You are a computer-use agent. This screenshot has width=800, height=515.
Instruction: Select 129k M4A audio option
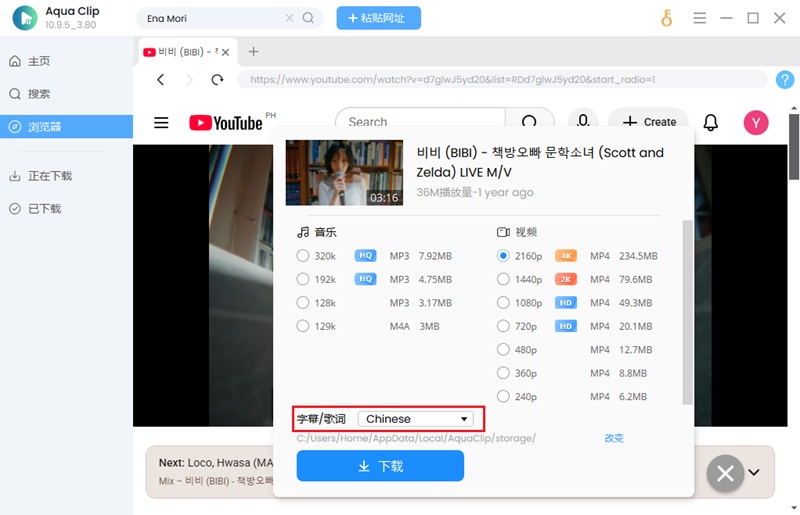tap(303, 326)
